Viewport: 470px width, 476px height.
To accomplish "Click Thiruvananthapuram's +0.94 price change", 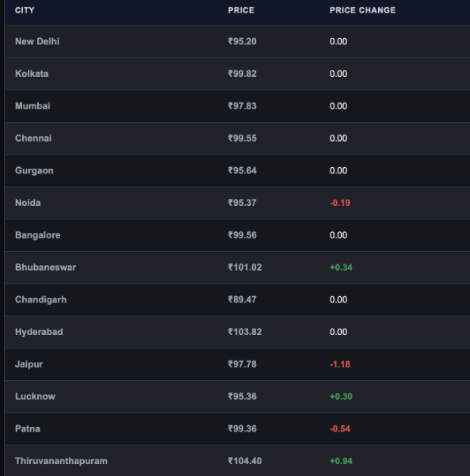I will pos(341,461).
